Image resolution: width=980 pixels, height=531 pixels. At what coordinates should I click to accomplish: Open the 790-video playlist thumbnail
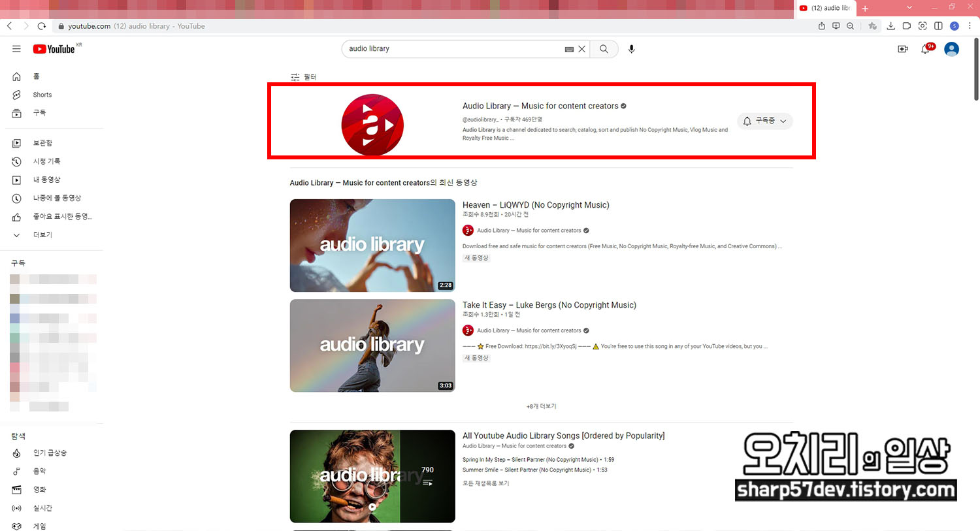point(372,476)
